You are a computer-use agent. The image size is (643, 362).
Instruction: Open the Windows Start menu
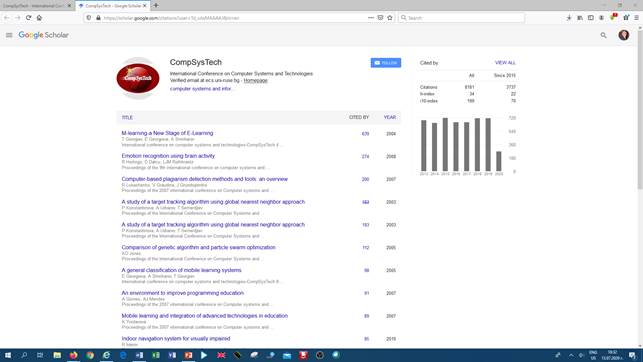8,355
